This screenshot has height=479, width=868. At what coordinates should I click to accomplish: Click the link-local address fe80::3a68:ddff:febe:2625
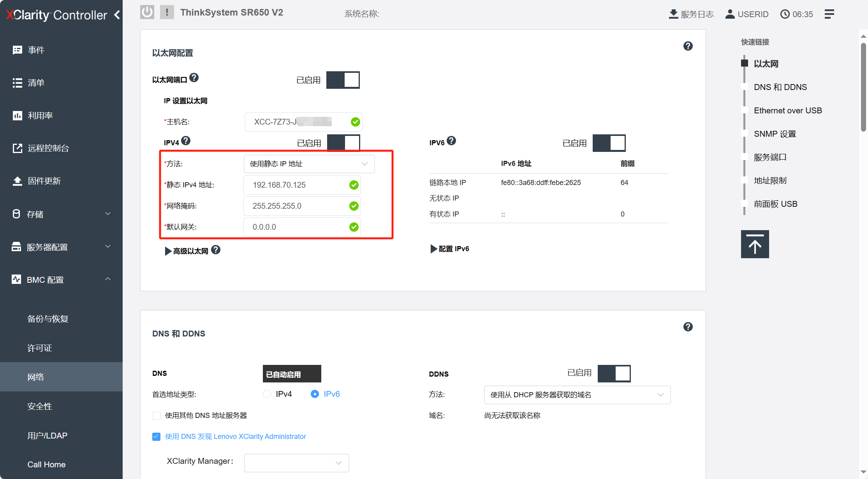pos(541,183)
